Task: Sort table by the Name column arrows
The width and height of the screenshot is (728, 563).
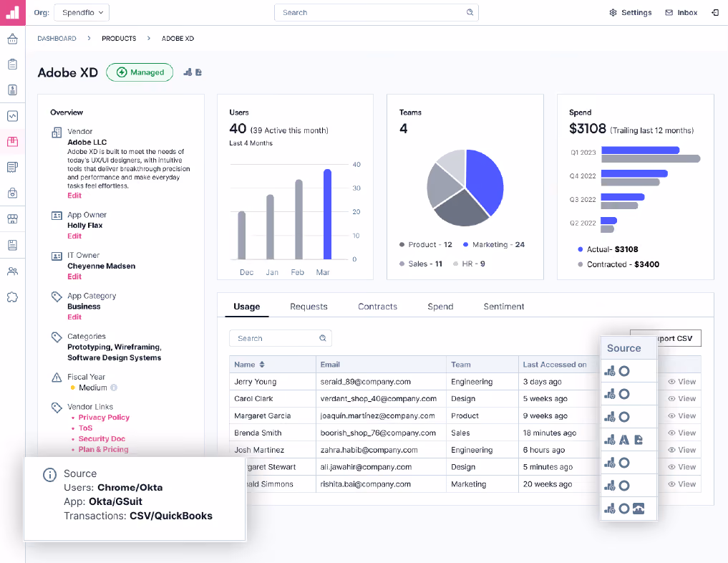Action: click(262, 365)
